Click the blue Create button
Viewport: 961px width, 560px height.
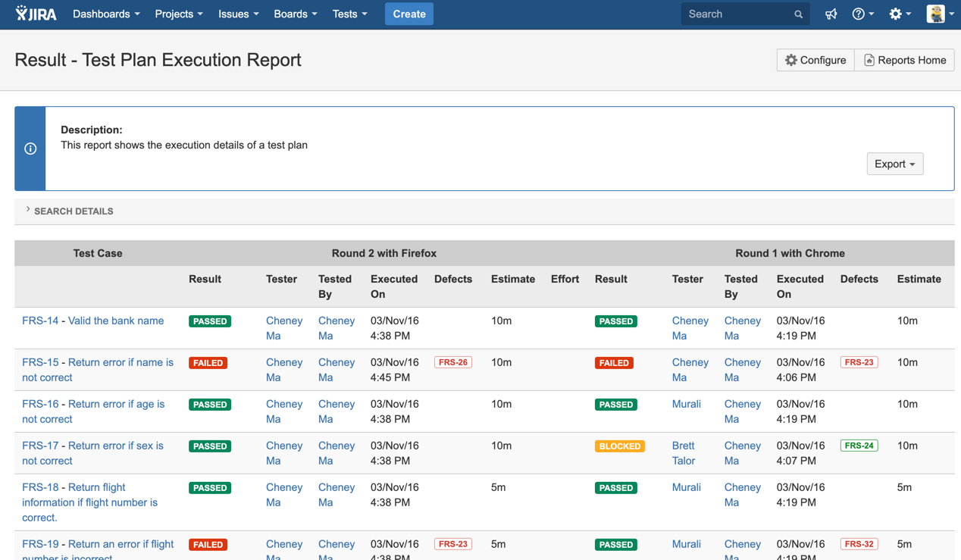coord(409,14)
